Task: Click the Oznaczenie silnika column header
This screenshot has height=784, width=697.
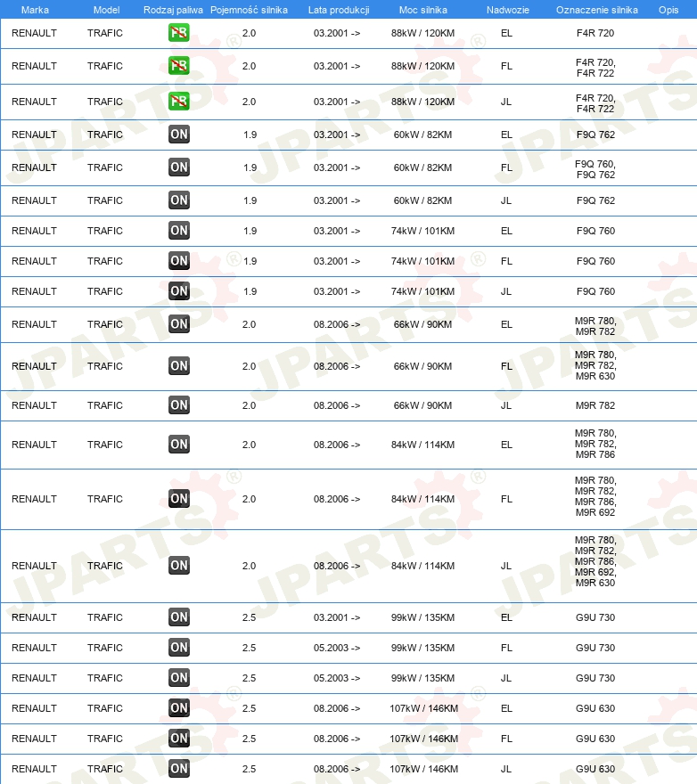Action: click(x=597, y=10)
